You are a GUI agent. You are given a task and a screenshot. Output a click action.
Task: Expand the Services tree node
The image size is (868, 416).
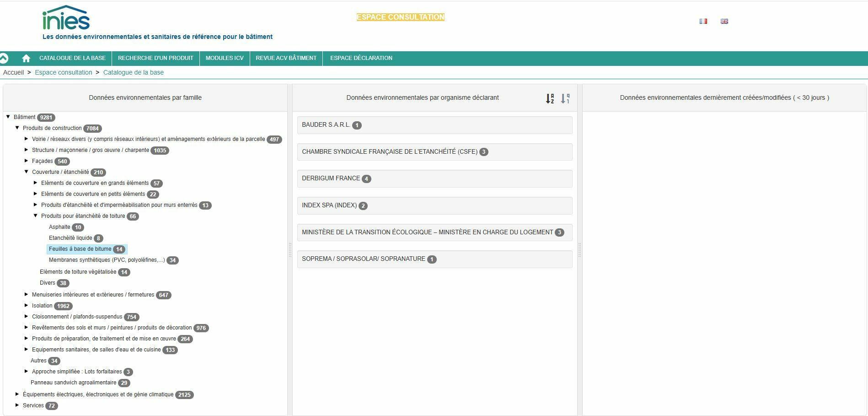(17, 405)
